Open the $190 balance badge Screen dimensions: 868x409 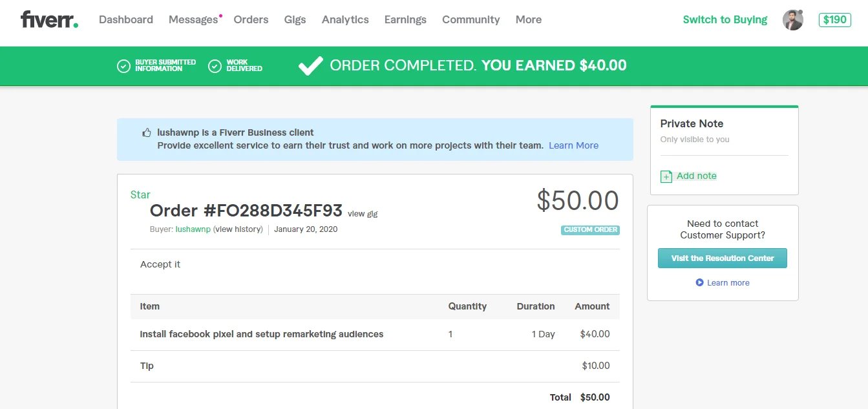[x=834, y=20]
